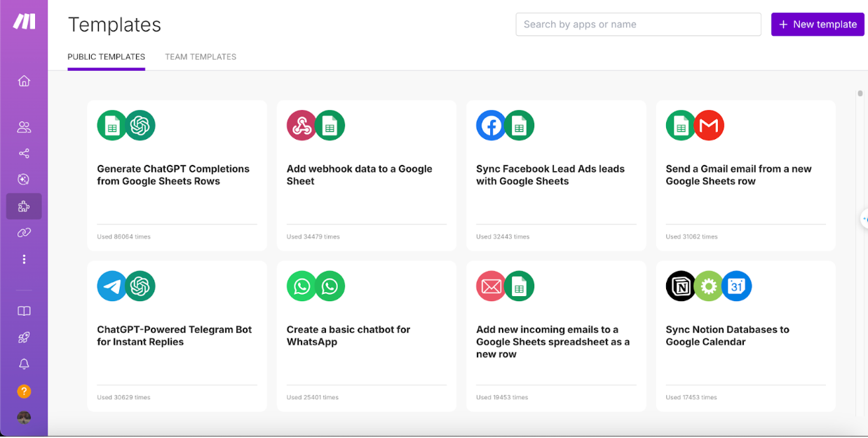Focus the Search by apps or name field

click(637, 24)
